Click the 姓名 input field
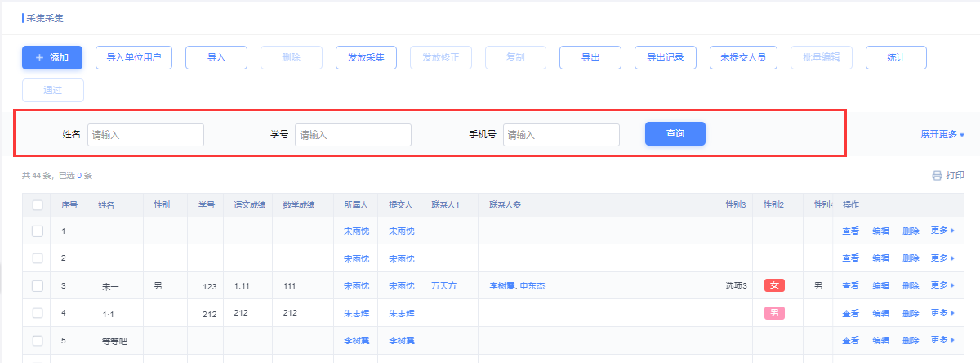The image size is (980, 363). pyautogui.click(x=145, y=135)
